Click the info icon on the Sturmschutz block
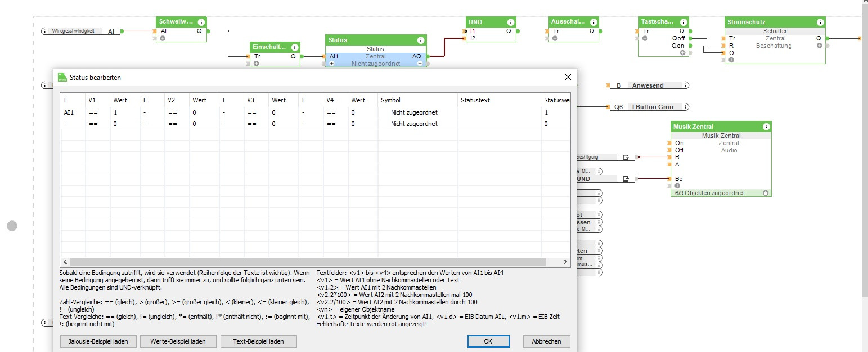Viewport: 868px width, 352px height. pyautogui.click(x=820, y=22)
